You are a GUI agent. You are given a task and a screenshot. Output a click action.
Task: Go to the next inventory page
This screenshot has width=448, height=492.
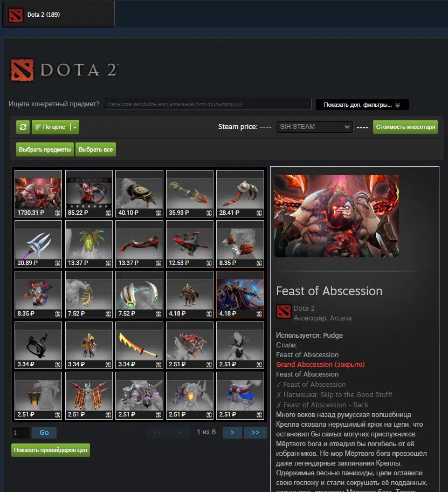tap(232, 432)
